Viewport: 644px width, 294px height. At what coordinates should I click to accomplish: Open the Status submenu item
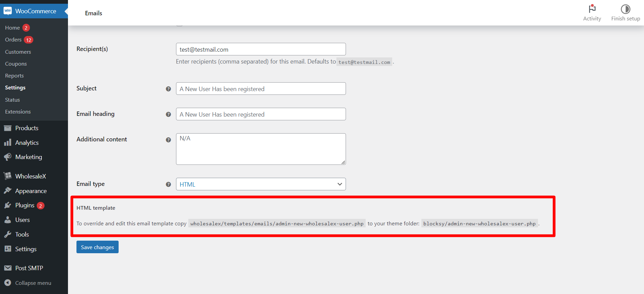(x=13, y=100)
